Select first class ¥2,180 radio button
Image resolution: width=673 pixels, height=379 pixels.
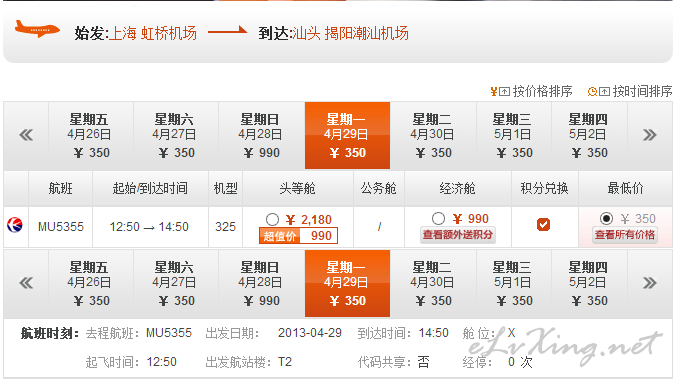coord(272,220)
